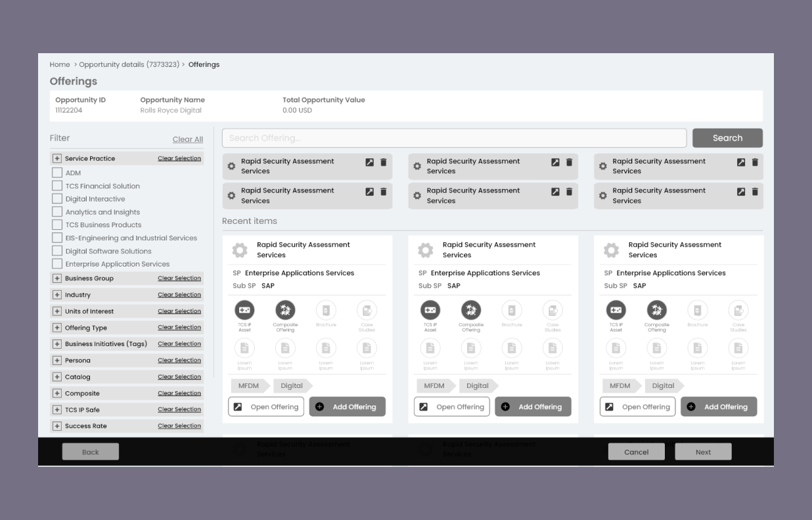Expand the Persona filter section

(57, 360)
